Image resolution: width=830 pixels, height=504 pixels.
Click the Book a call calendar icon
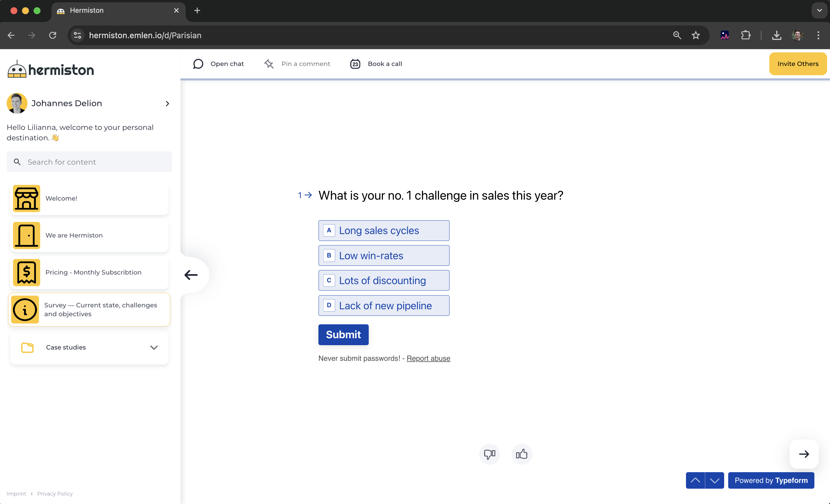(x=355, y=64)
